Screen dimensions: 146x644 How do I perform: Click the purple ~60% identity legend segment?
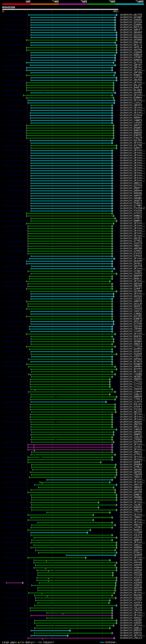click(x=73, y=4)
